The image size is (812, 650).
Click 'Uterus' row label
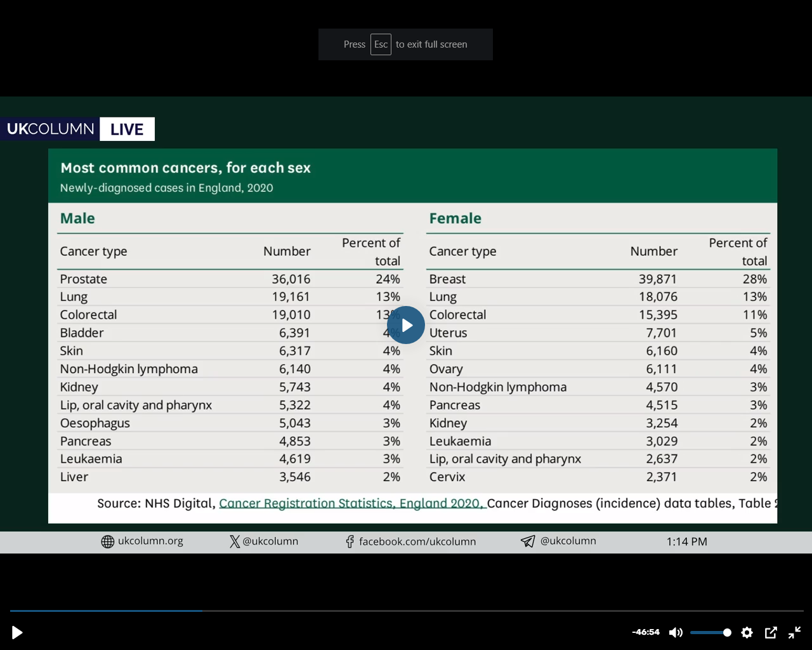[x=448, y=333]
